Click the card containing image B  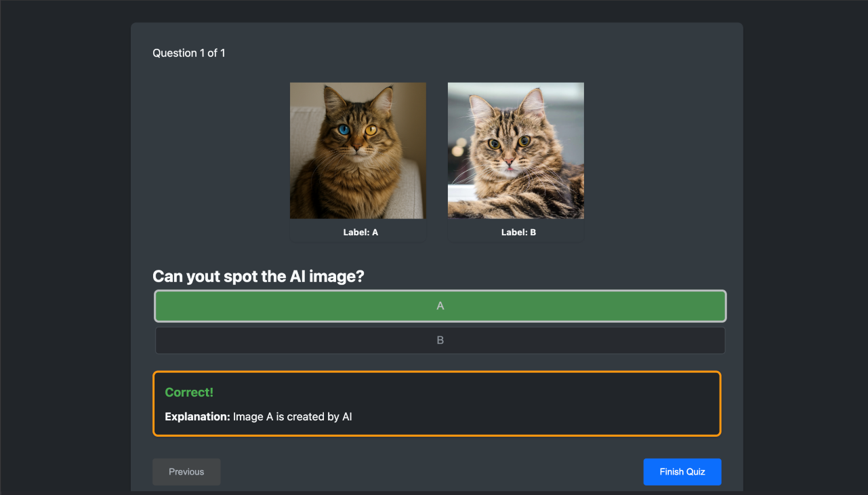click(x=516, y=161)
